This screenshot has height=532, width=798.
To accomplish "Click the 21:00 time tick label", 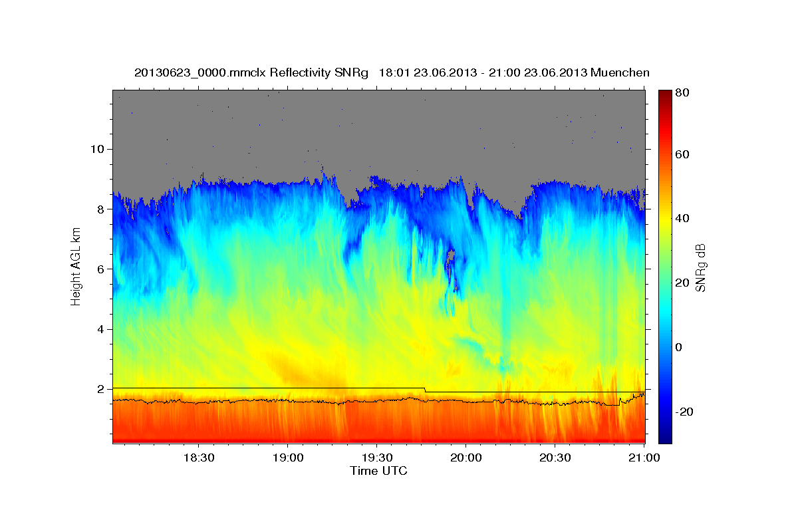I will point(644,458).
